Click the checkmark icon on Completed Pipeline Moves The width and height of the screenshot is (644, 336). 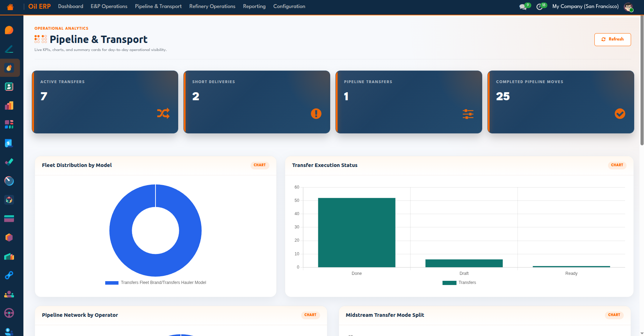coord(620,114)
